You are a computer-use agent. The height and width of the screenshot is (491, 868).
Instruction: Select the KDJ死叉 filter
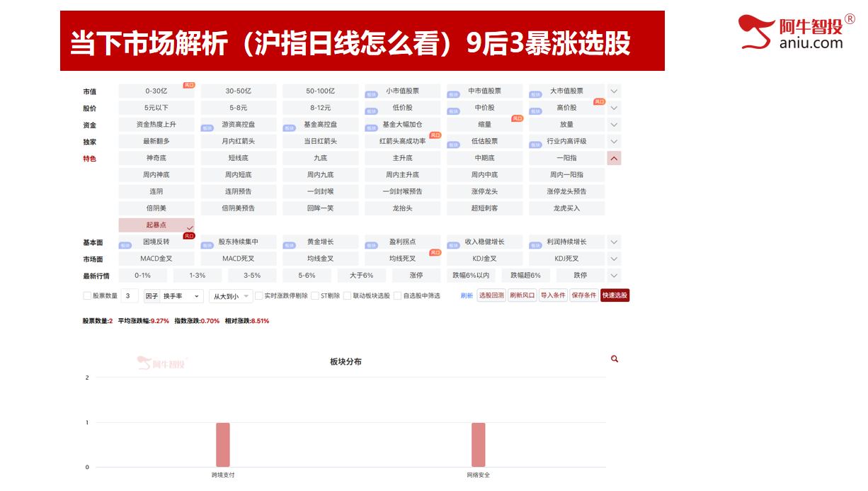point(567,259)
